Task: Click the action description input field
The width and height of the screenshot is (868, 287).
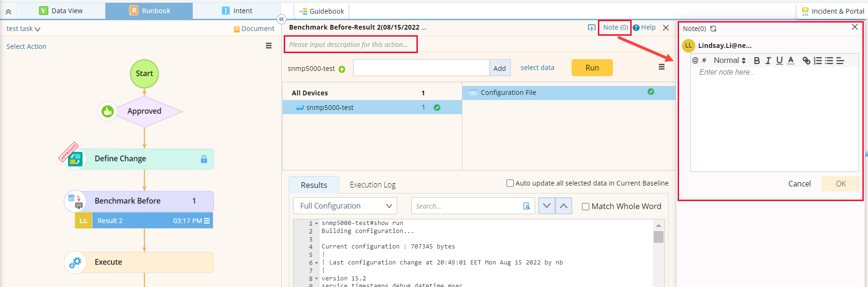Action: point(350,45)
